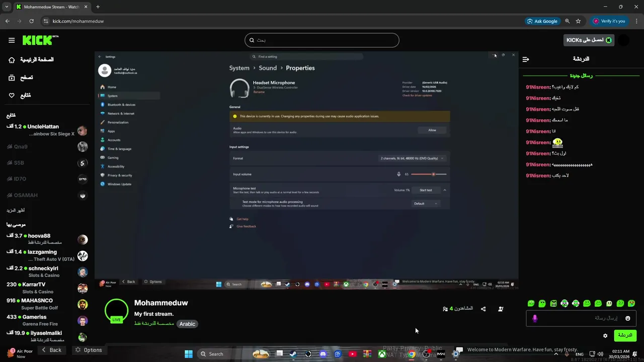Open Chrome from taskbar

412,354
